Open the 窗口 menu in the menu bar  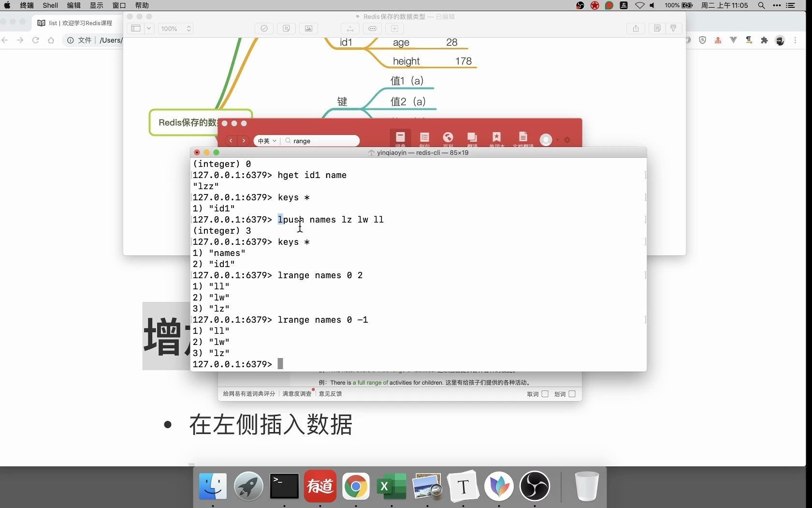tap(118, 5)
